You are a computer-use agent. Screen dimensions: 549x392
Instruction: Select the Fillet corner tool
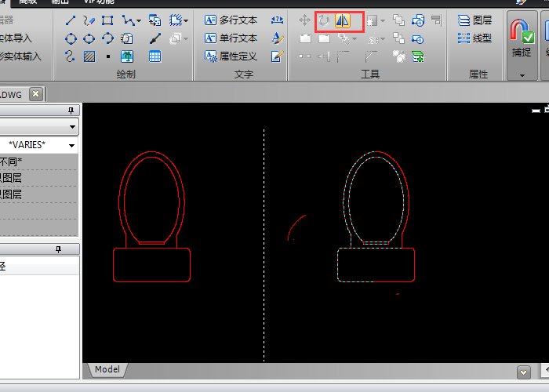[x=343, y=56]
